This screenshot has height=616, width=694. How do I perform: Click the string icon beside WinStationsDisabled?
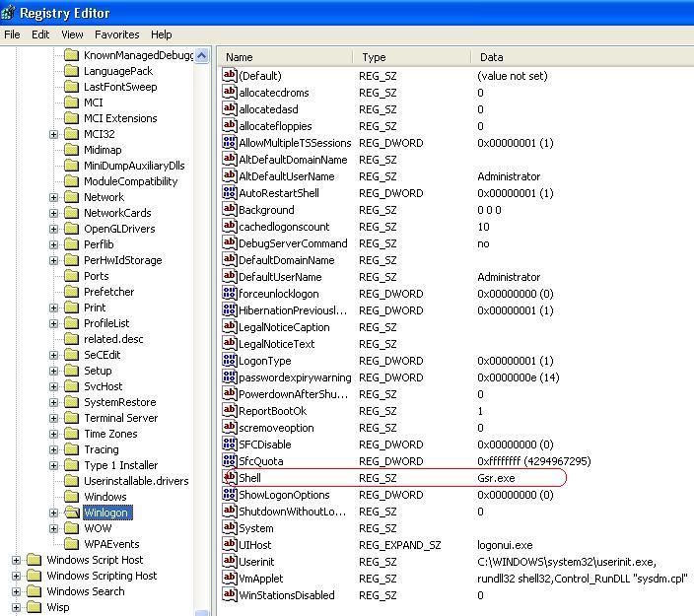pos(230,594)
